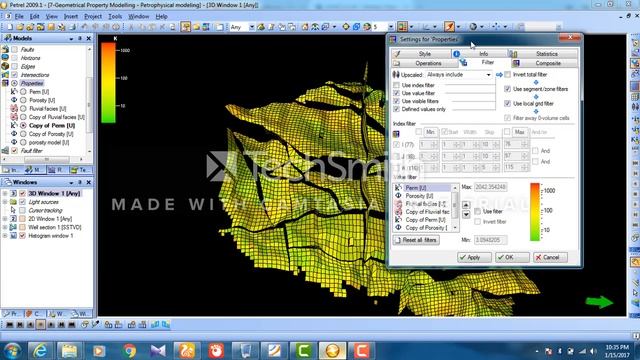Screen dimensions: 640x360
Task: Toggle the Use visible filters checkbox
Action: [396, 101]
